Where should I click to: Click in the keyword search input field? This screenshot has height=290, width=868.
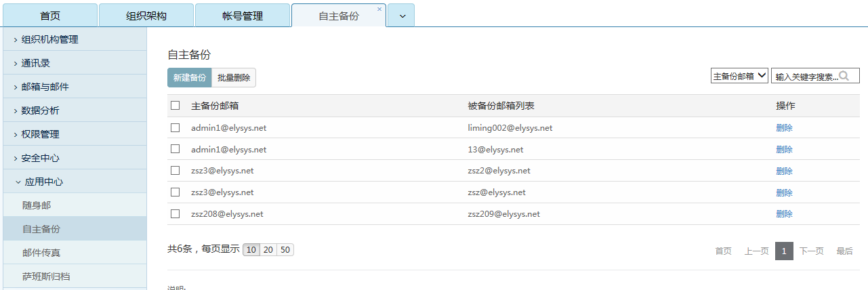(805, 77)
